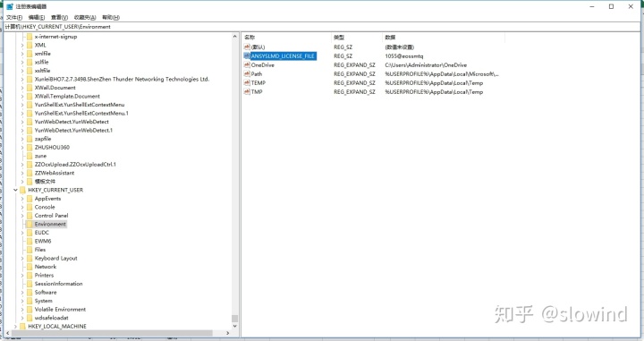This screenshot has height=341, width=644.
Task: Select the EWM6 key
Action: coord(43,241)
